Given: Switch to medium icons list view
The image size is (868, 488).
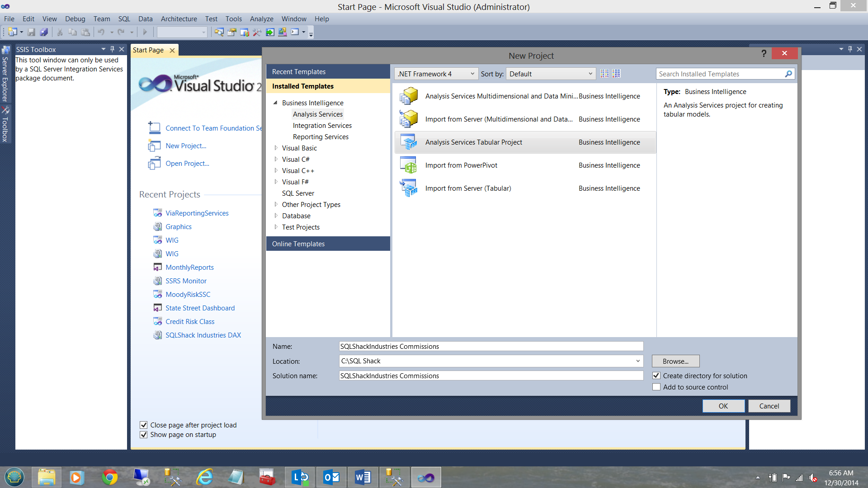Looking at the screenshot, I should (x=616, y=74).
